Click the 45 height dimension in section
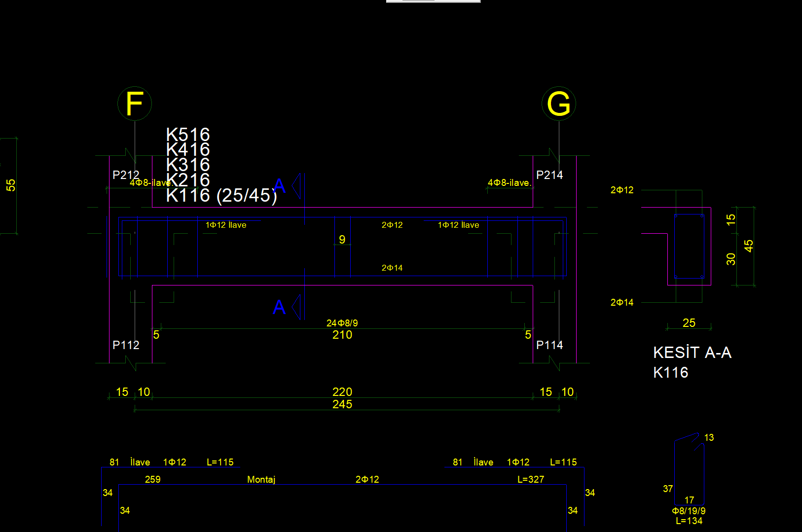The height and width of the screenshot is (532, 802). [748, 246]
